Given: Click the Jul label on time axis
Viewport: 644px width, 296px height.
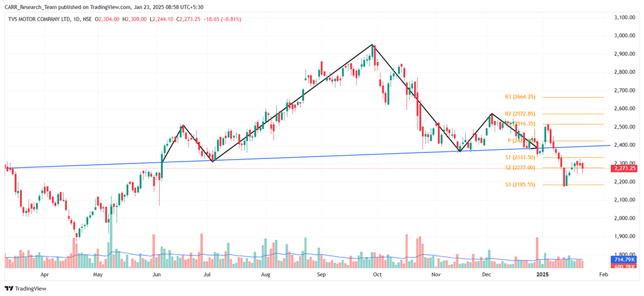Looking at the screenshot, I should tap(207, 274).
